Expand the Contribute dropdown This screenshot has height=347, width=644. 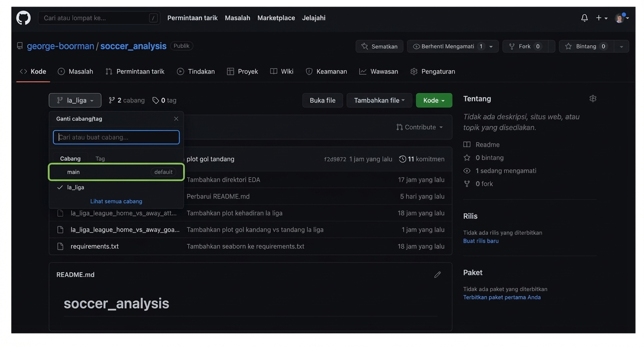419,127
